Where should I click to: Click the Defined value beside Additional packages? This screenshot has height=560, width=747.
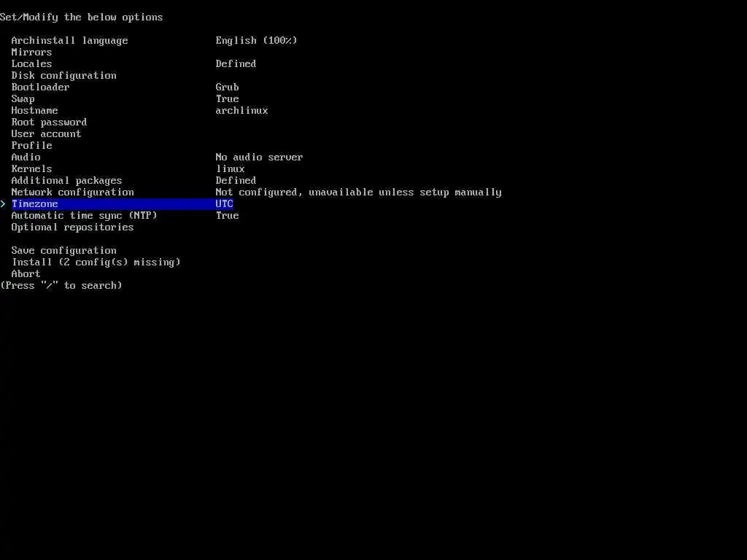(x=236, y=181)
